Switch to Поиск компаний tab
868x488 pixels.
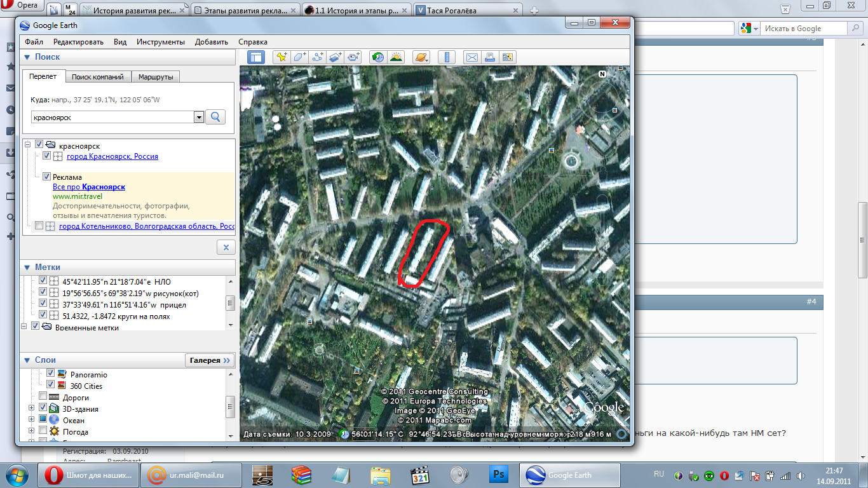point(98,77)
